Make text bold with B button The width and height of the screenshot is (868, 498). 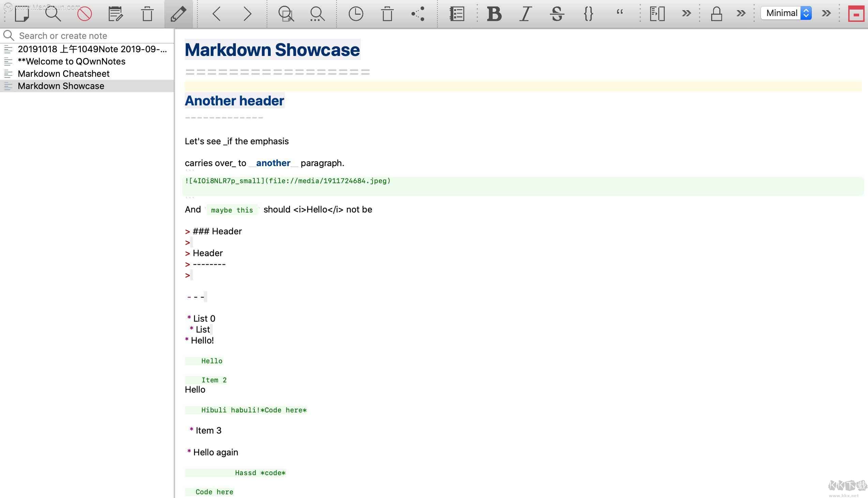(494, 14)
